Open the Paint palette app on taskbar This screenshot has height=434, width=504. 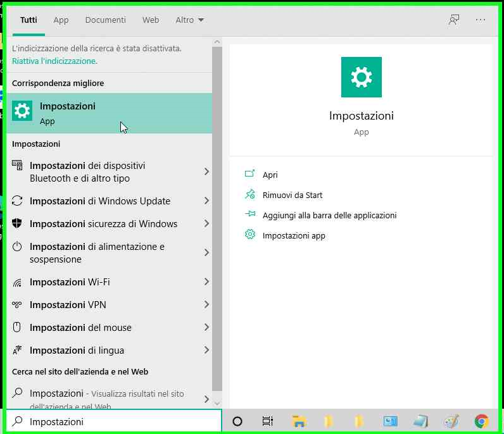[x=451, y=421]
